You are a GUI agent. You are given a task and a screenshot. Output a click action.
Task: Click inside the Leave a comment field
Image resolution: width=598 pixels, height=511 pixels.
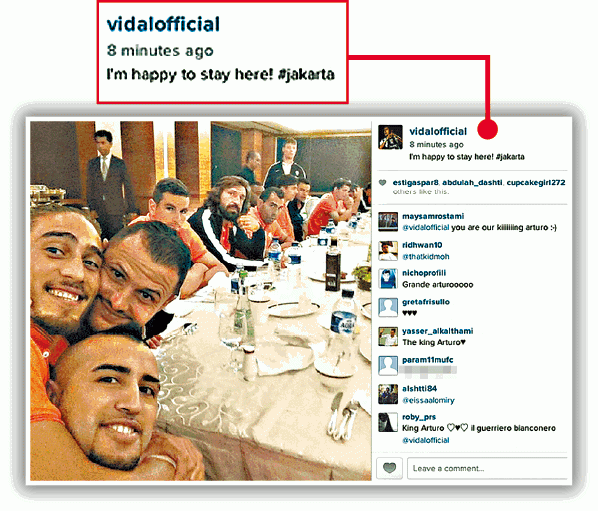[487, 468]
